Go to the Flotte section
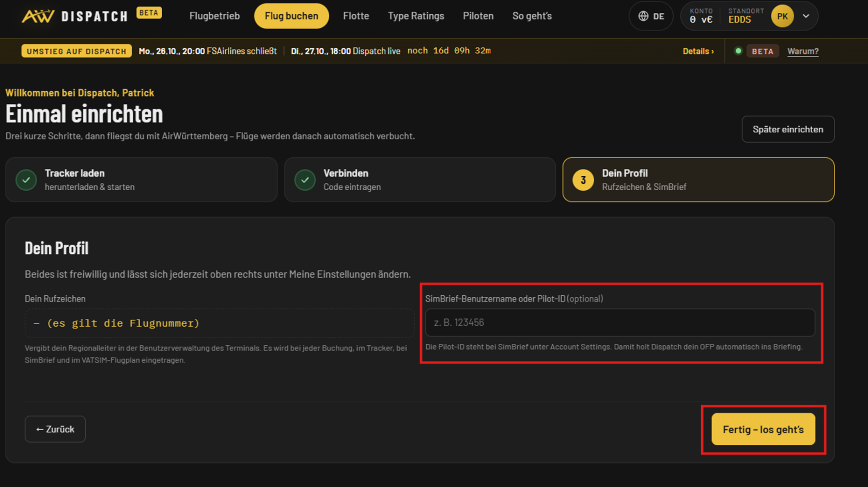This screenshot has width=868, height=487. pyautogui.click(x=356, y=16)
